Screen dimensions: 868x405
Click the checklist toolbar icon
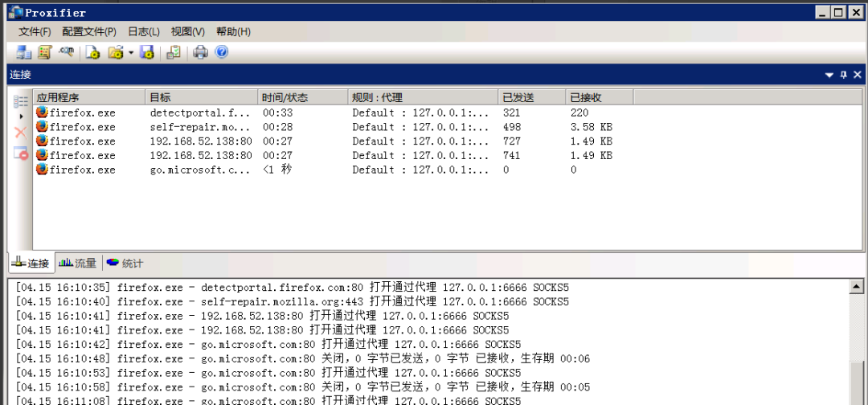(x=173, y=52)
